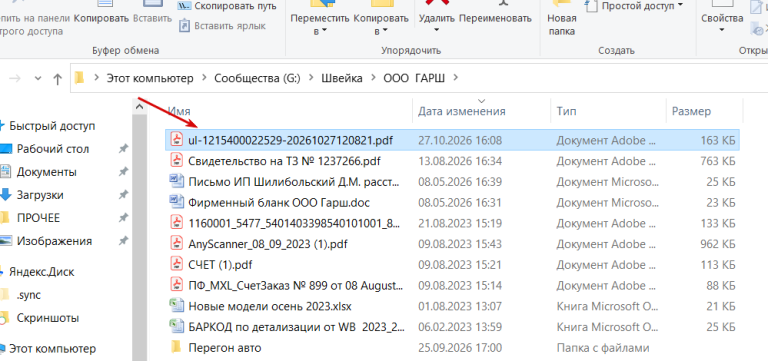Viewport: 768px width, 361px height.
Task: Click the PDF icon of ПФ_MXL_СчетЗаказ file
Action: click(176, 285)
